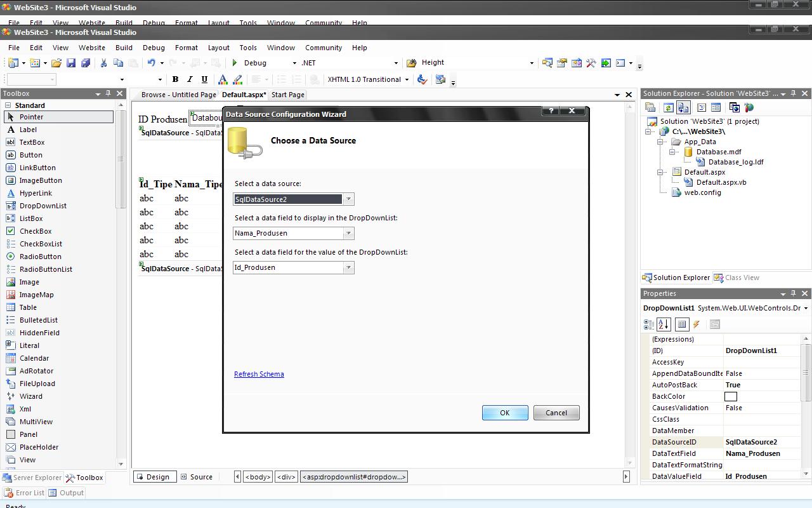Switch to Browse - Untitled Page tab
The image size is (812, 508).
tap(179, 95)
